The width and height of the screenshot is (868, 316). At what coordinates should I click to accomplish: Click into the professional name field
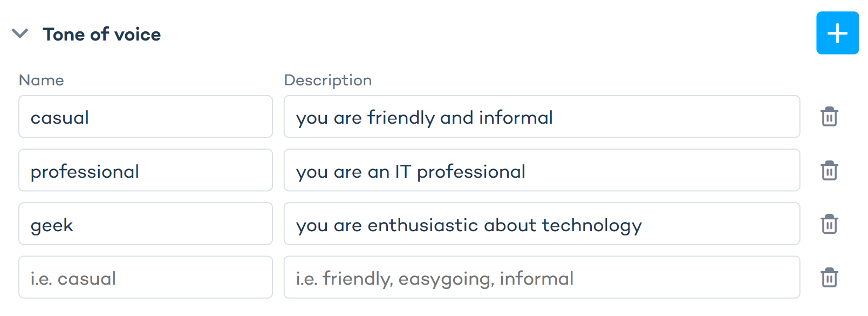tap(145, 171)
